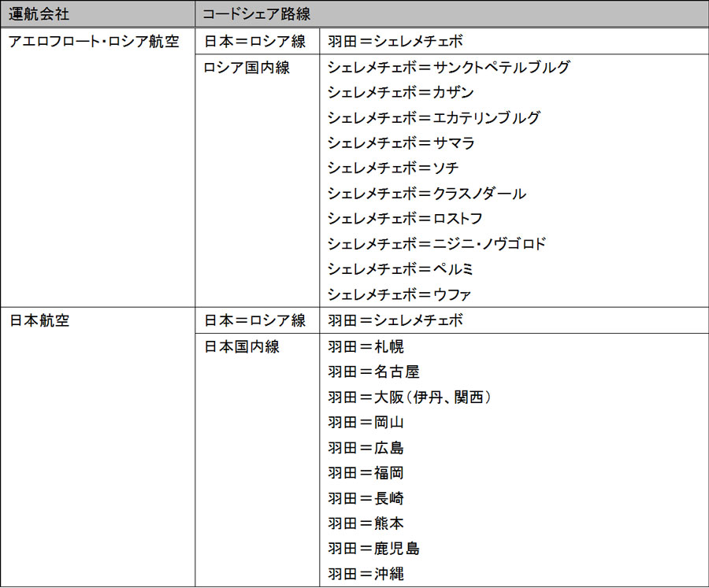Click route 羽田＝沖縄
This screenshot has width=709, height=588.
(366, 574)
